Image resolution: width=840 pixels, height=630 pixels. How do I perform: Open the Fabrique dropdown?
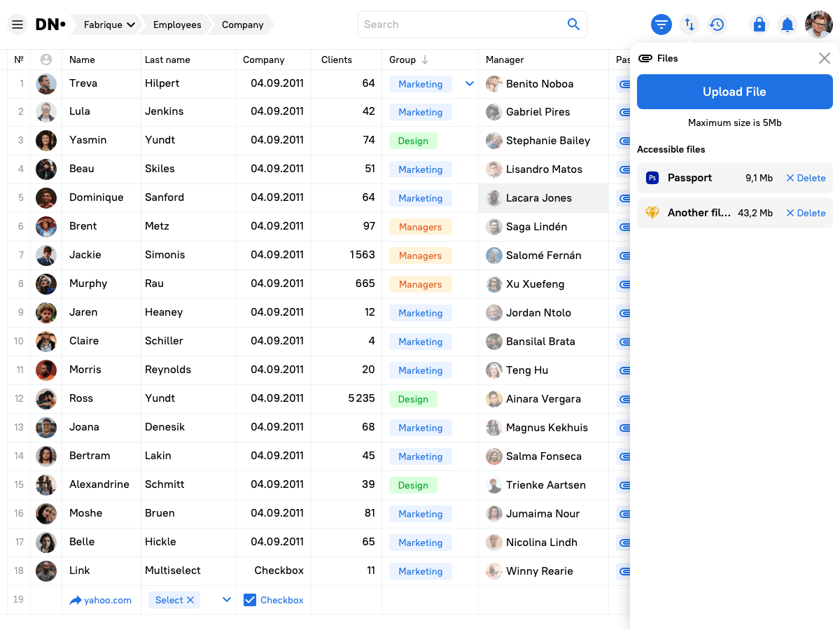[109, 24]
